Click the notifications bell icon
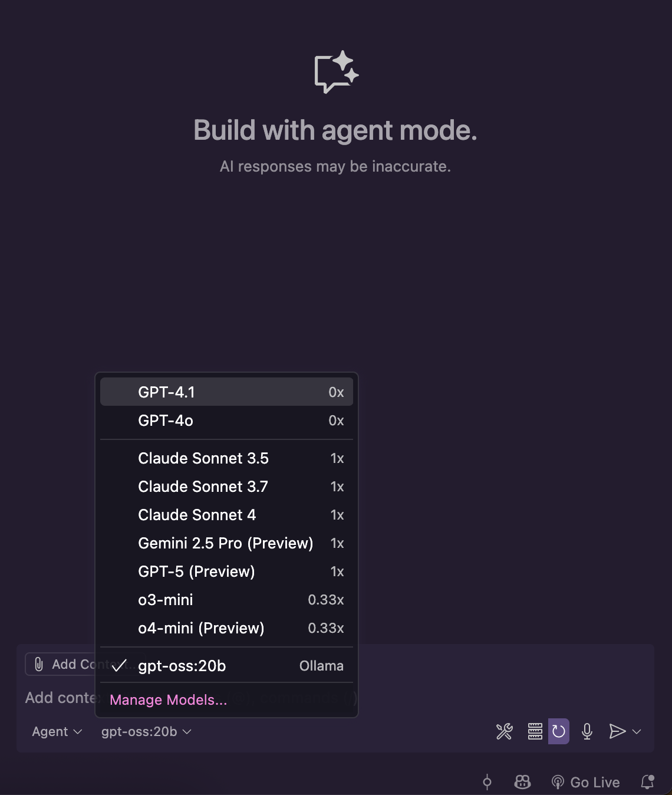 coord(648,782)
